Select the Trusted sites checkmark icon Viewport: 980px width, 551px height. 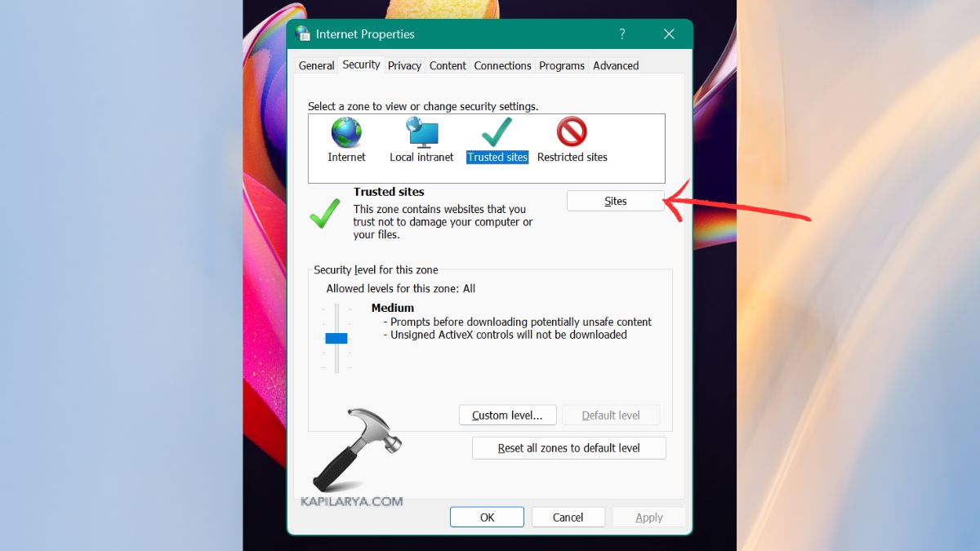497,132
